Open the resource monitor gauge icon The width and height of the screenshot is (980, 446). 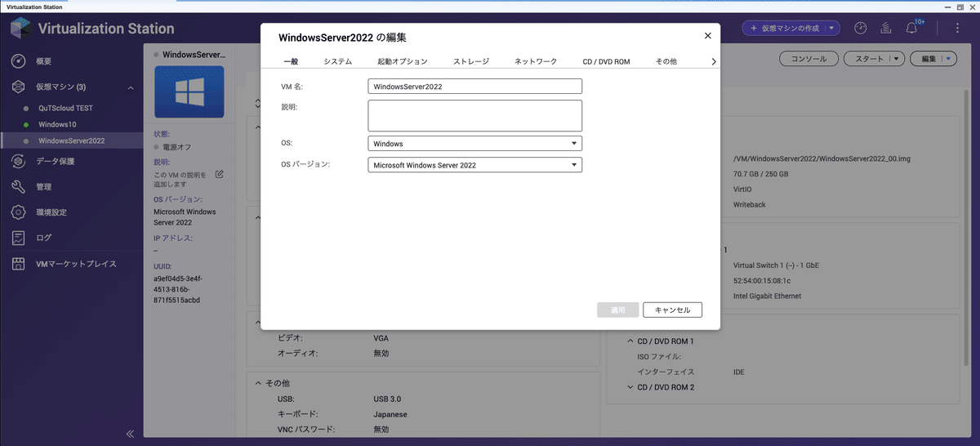[x=860, y=28]
